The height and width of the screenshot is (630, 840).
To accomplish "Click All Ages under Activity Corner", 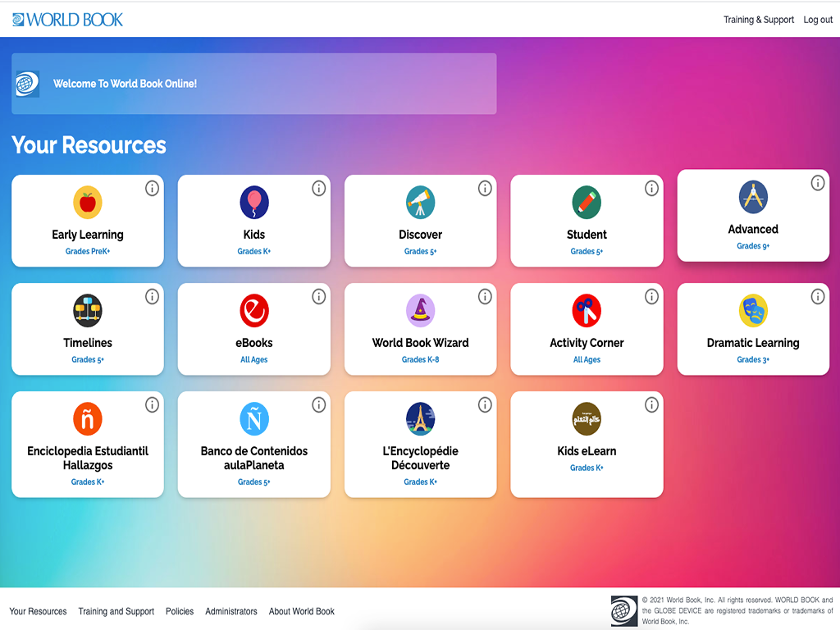I will click(x=587, y=359).
